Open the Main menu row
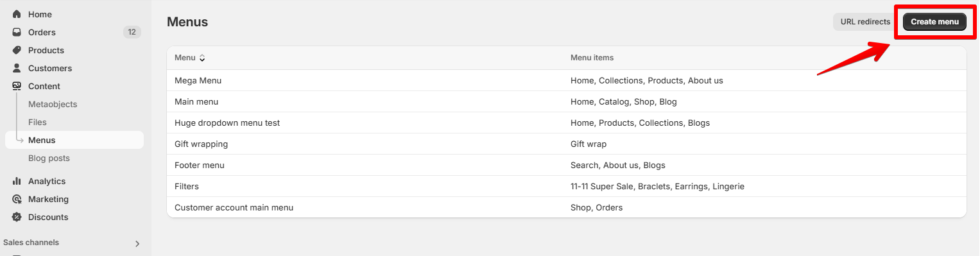Image resolution: width=980 pixels, height=256 pixels. (x=566, y=101)
